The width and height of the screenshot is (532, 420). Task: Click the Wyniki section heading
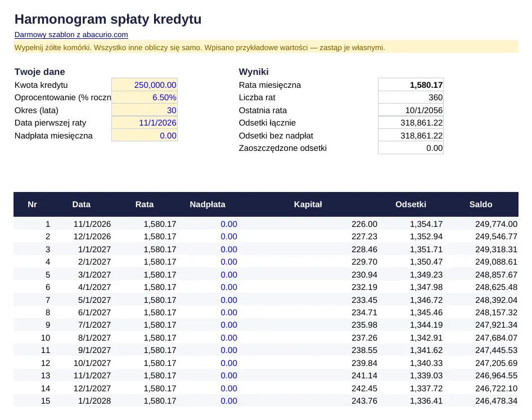[254, 72]
